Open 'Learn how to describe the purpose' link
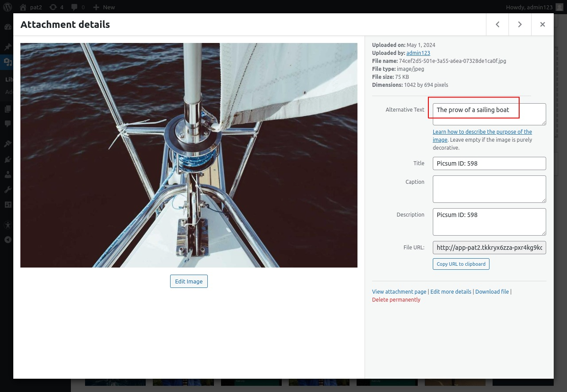Viewport: 567px width, 392px height. [x=482, y=136]
